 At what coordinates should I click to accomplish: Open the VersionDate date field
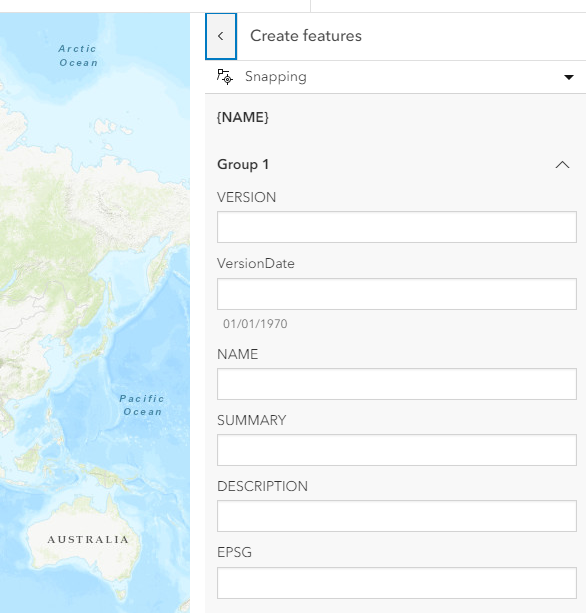tap(397, 294)
